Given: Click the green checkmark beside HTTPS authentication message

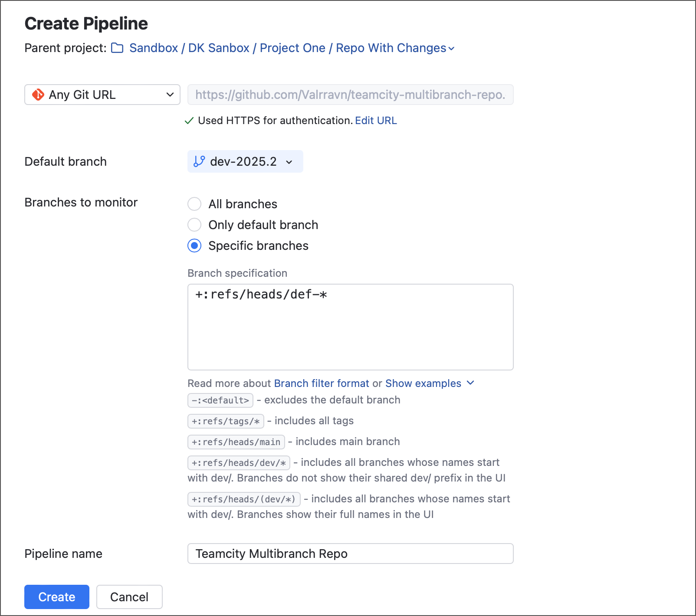Looking at the screenshot, I should (189, 121).
